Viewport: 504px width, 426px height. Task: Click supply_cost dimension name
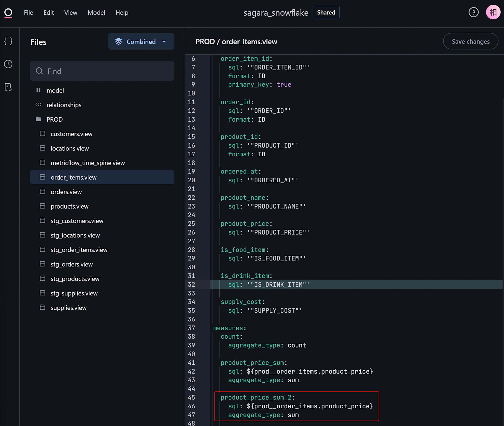pos(241,302)
